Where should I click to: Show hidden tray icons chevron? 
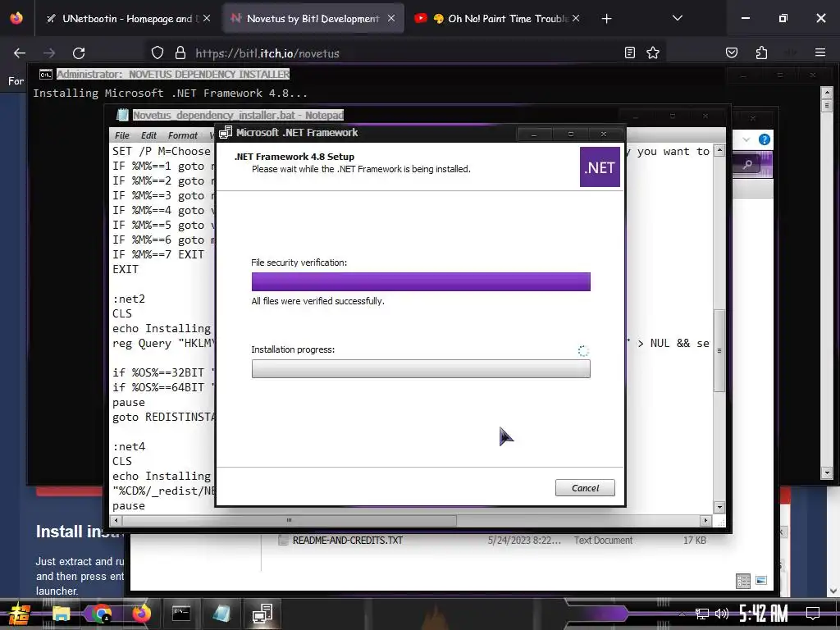[x=682, y=614]
